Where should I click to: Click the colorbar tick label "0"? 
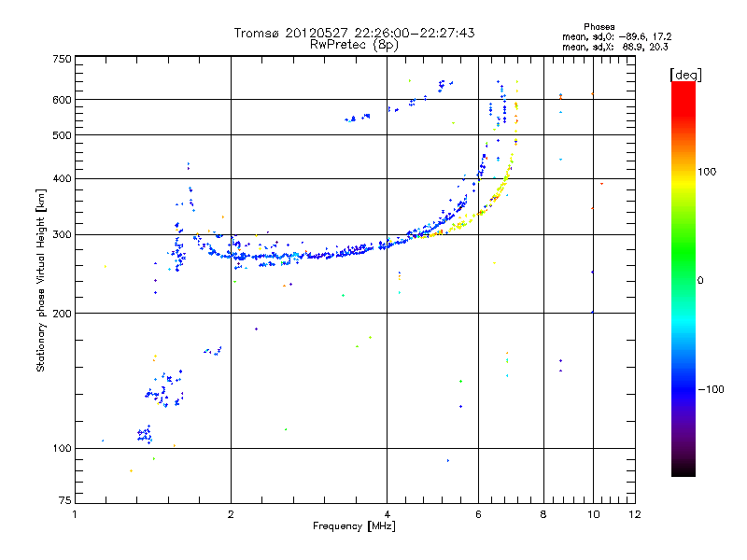click(700, 280)
